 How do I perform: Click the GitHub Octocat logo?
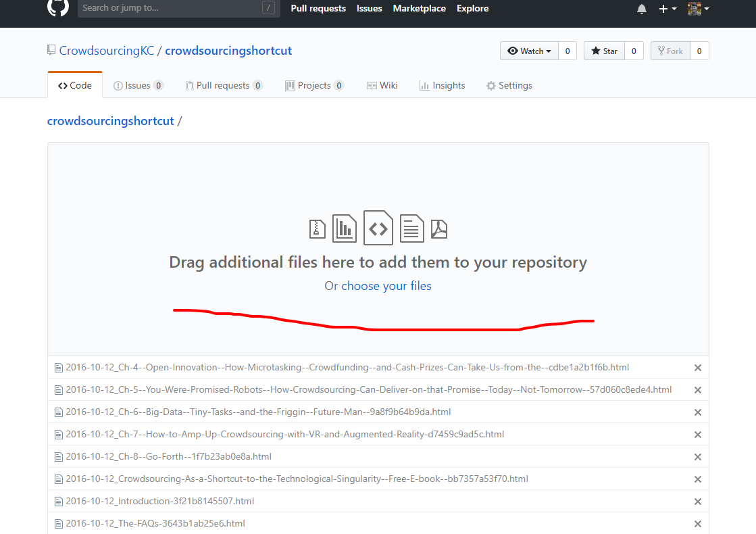click(x=58, y=9)
